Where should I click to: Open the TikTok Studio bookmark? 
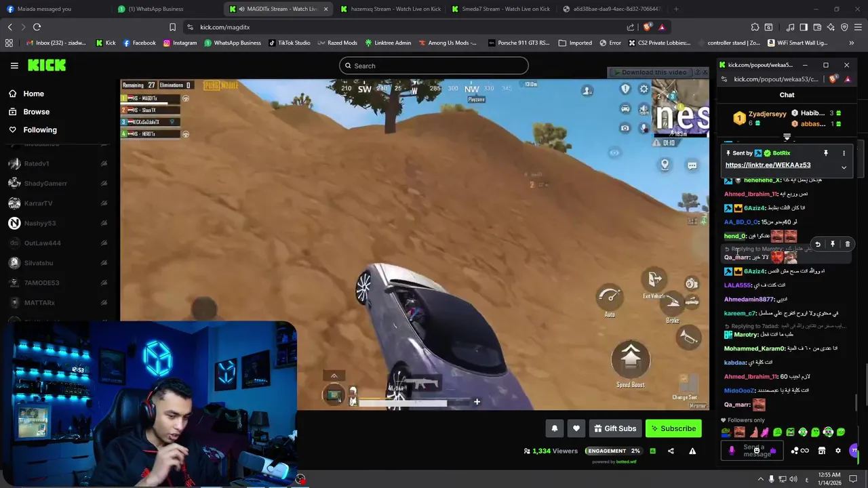click(290, 43)
